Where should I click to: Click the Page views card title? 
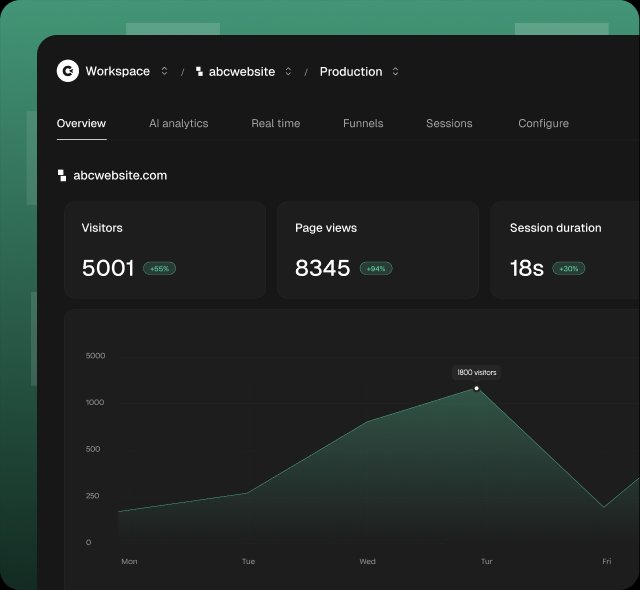tap(326, 228)
